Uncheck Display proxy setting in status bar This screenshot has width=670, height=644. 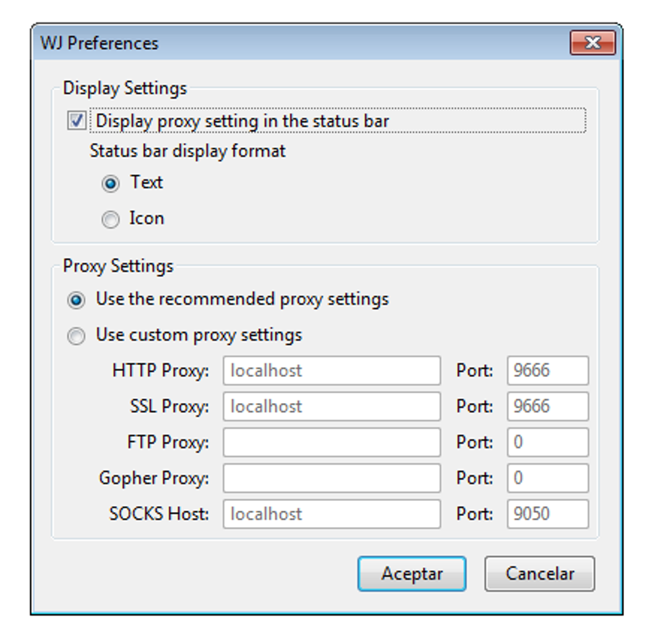78,121
